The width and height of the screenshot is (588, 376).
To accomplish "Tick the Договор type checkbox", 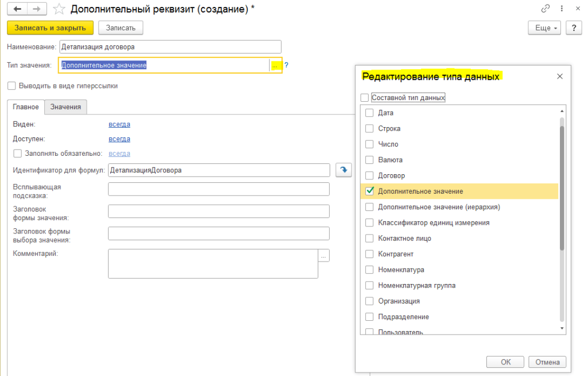I will (369, 175).
